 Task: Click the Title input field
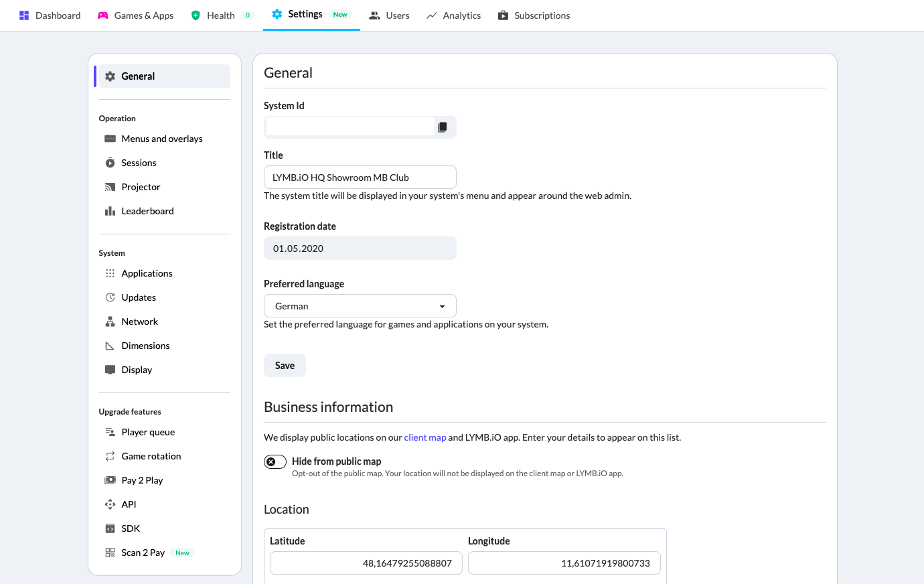point(360,177)
